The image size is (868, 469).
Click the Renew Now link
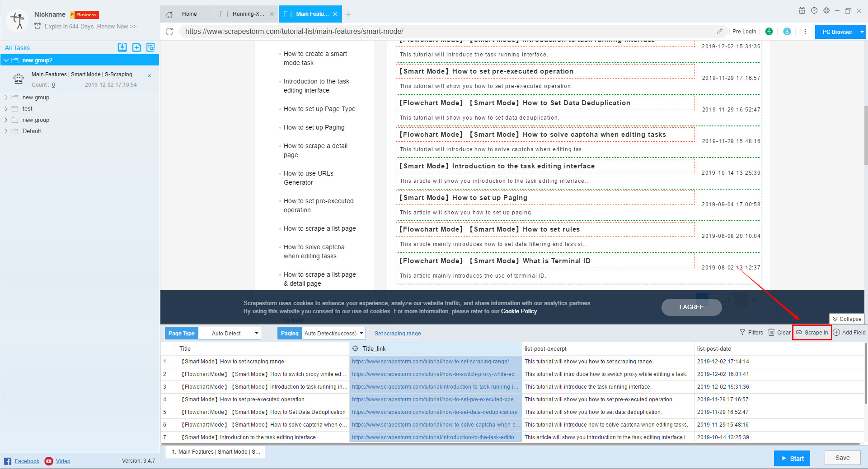point(117,26)
